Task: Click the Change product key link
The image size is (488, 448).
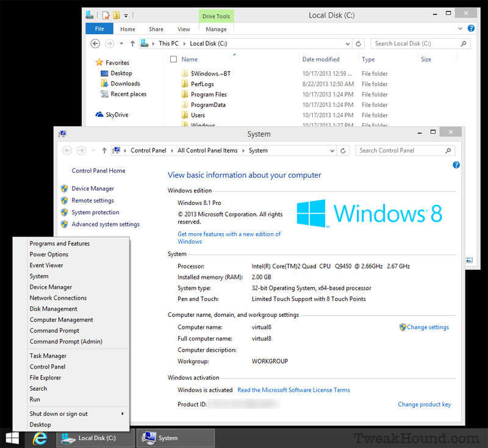Action: [x=424, y=404]
